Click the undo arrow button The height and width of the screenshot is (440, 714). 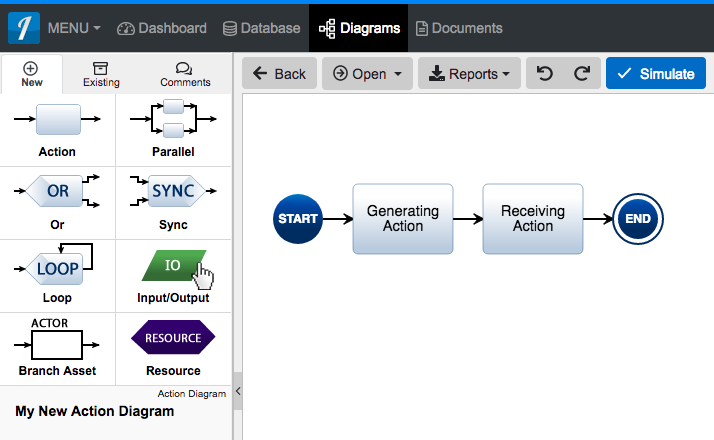[545, 74]
